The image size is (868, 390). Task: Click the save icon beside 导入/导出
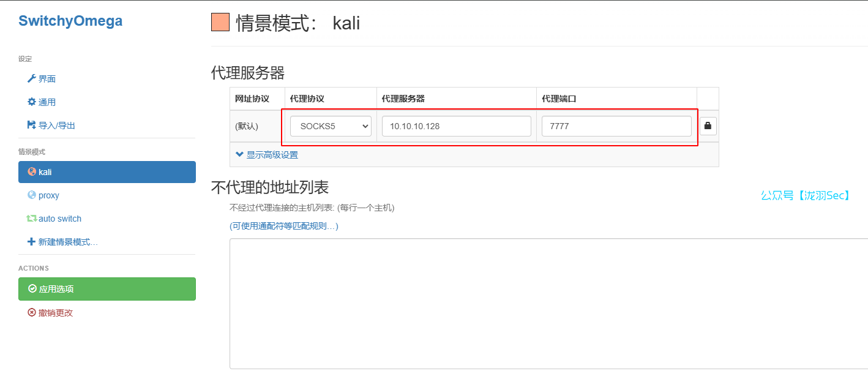click(x=32, y=126)
